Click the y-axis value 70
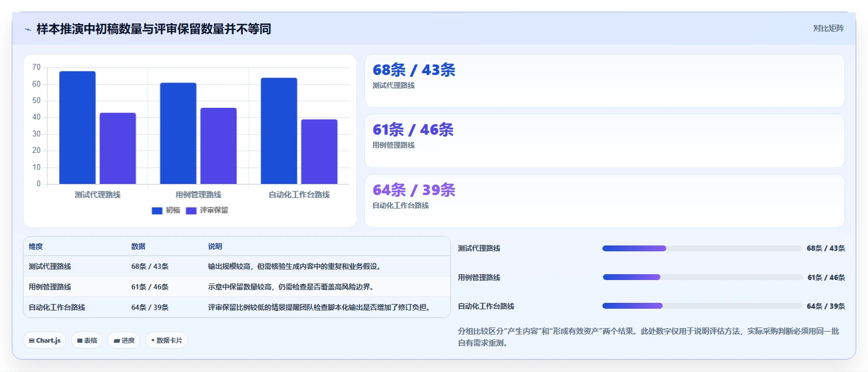The image size is (868, 372). coord(36,67)
